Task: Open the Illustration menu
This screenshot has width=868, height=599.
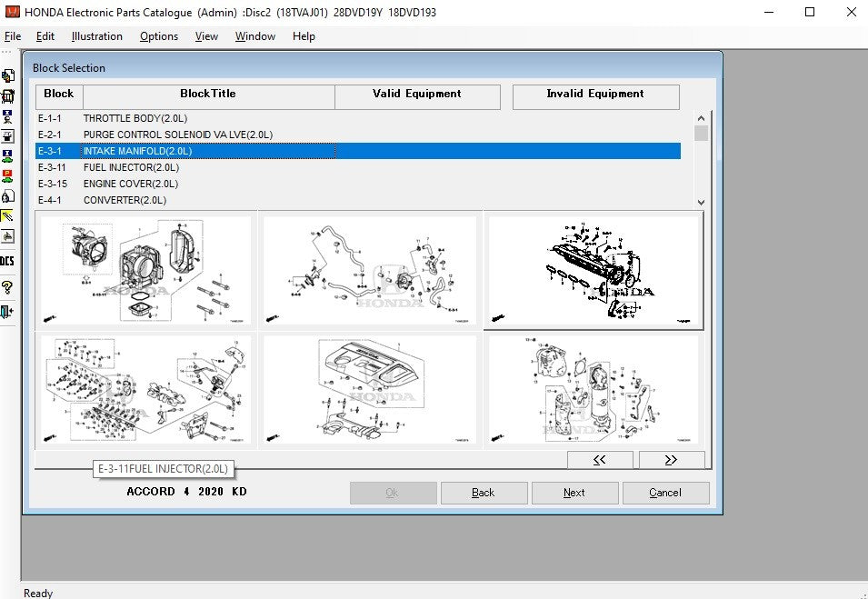Action: (x=97, y=36)
